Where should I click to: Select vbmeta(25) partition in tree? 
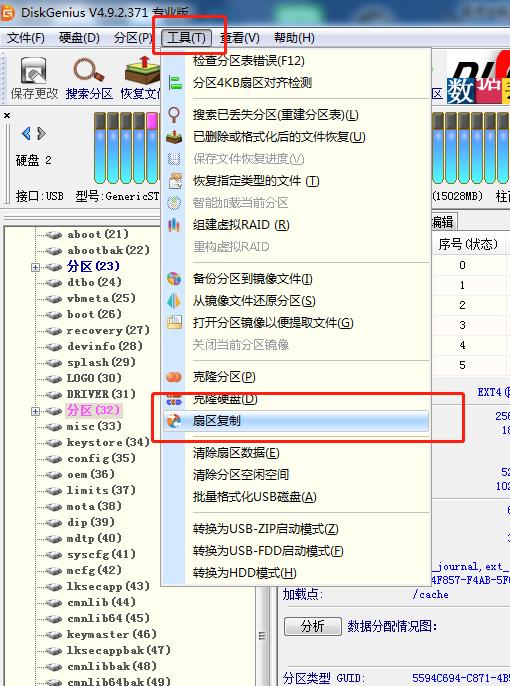[101, 298]
